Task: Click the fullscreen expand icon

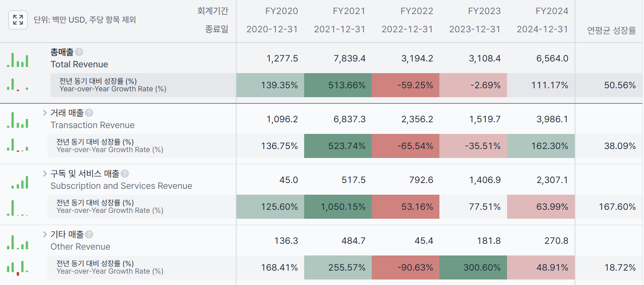Action: point(18,20)
